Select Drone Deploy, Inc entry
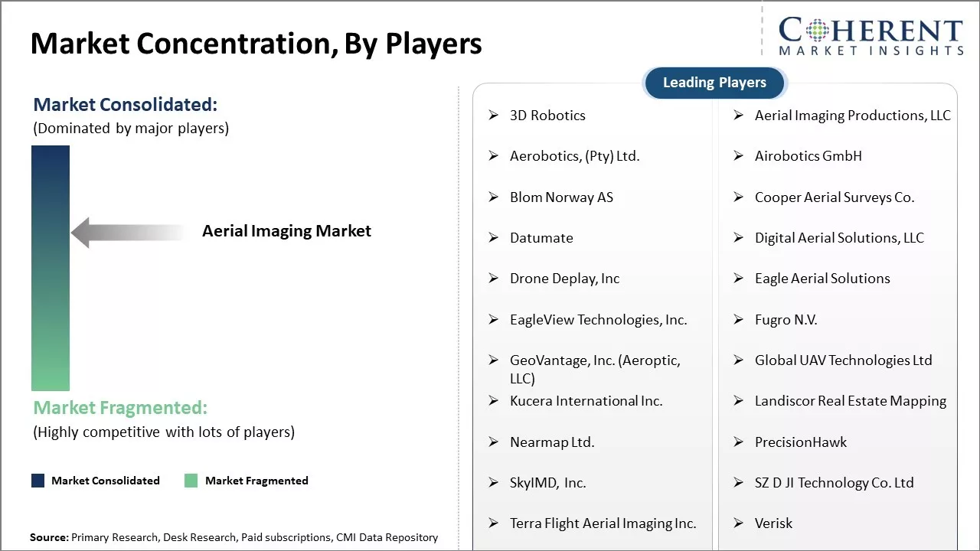This screenshot has height=551, width=980. pyautogui.click(x=564, y=279)
